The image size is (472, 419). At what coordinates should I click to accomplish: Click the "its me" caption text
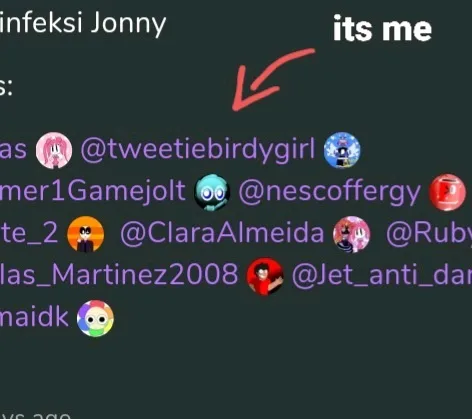click(x=382, y=29)
